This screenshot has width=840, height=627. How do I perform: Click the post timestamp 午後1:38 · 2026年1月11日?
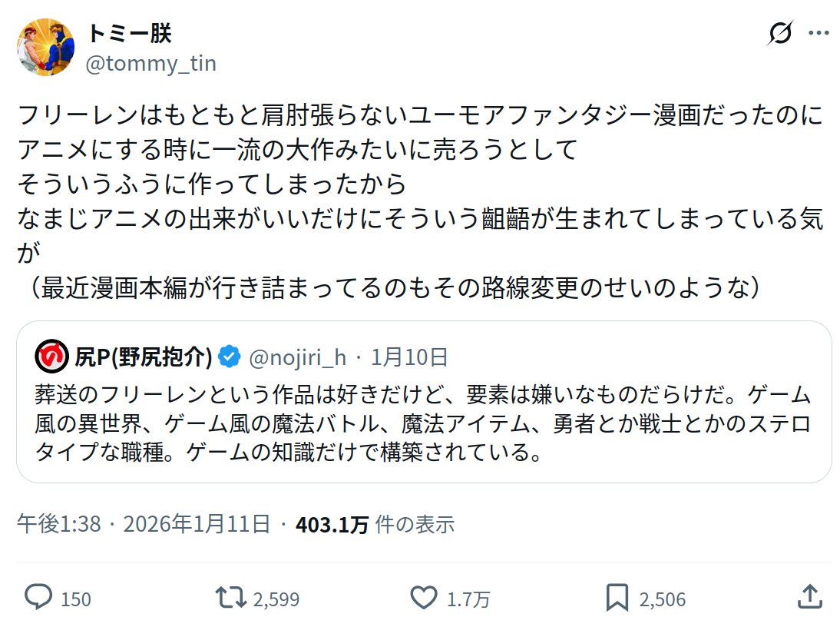pyautogui.click(x=144, y=524)
